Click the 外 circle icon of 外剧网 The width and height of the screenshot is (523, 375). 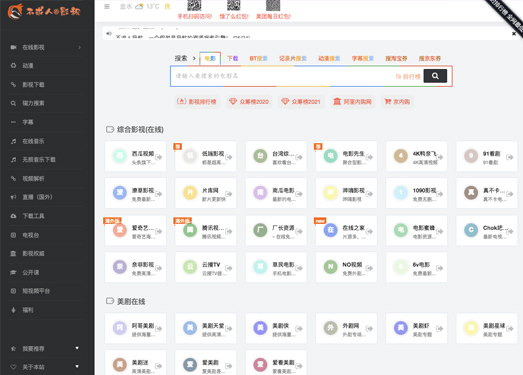click(331, 328)
